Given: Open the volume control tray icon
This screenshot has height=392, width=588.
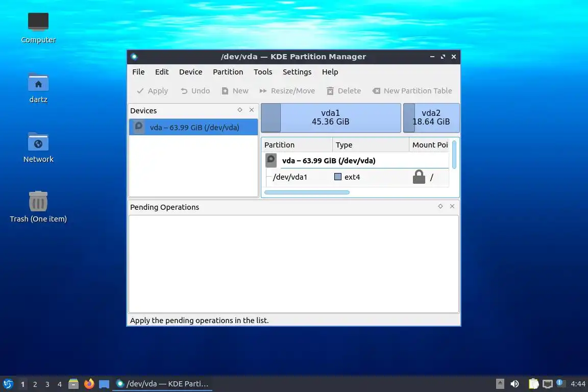Looking at the screenshot, I should click(515, 384).
